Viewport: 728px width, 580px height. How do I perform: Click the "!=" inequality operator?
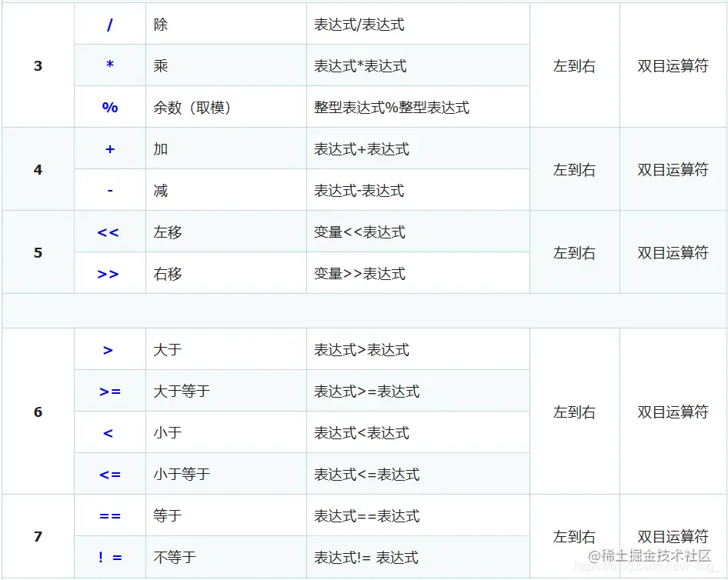click(109, 557)
